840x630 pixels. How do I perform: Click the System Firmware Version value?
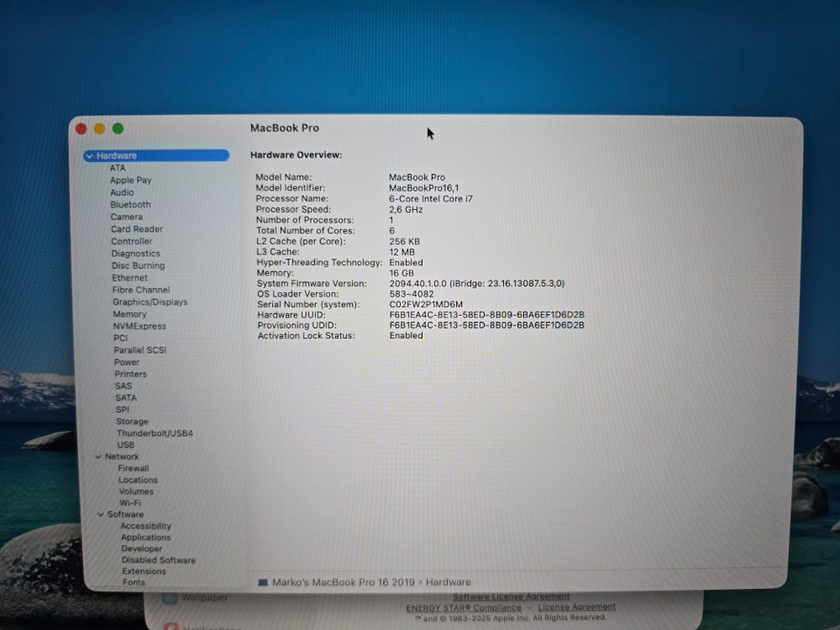(x=477, y=283)
